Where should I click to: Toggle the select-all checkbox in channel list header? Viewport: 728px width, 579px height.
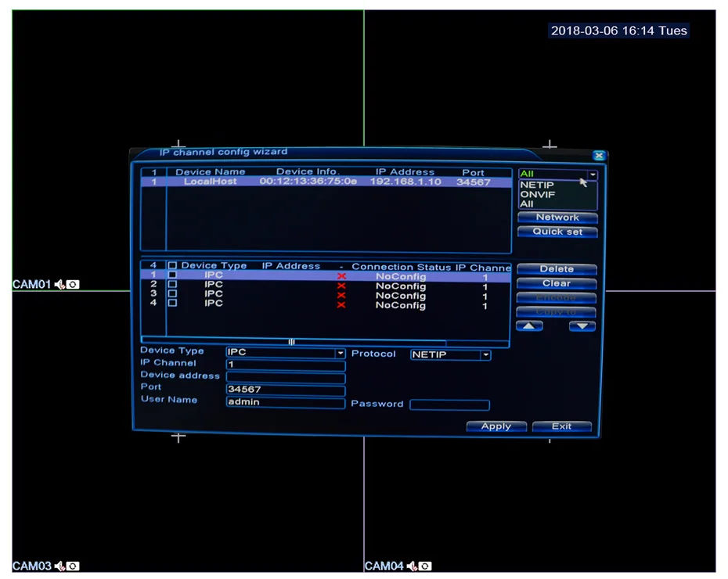[x=172, y=265]
